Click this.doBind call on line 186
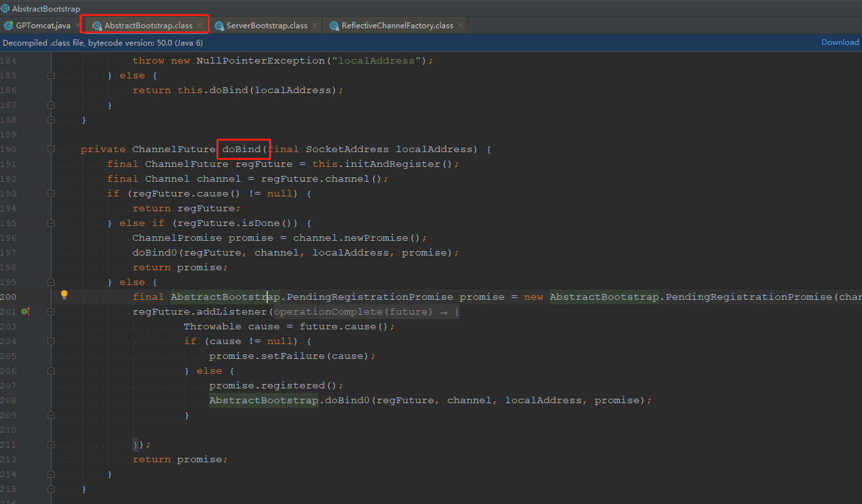 tap(213, 91)
